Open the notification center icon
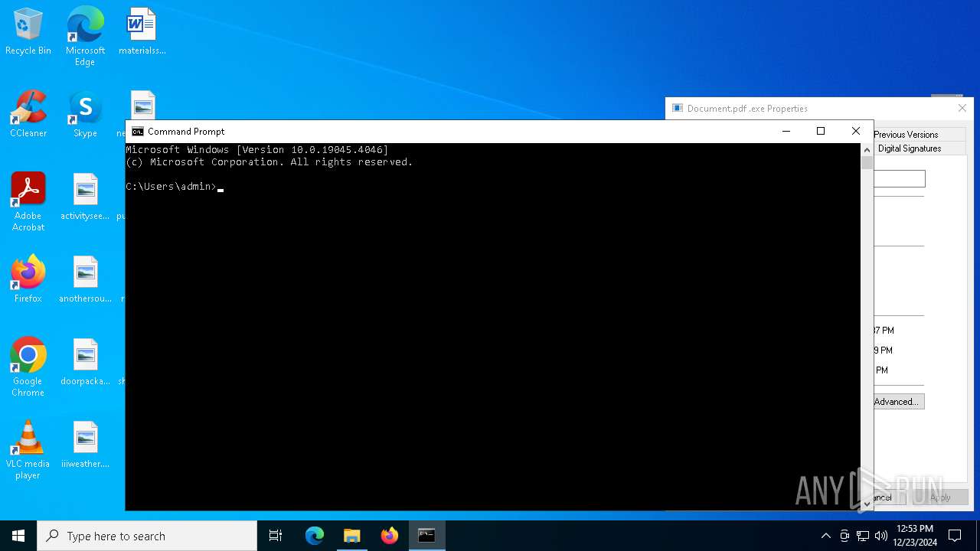Image resolution: width=980 pixels, height=551 pixels. [955, 536]
